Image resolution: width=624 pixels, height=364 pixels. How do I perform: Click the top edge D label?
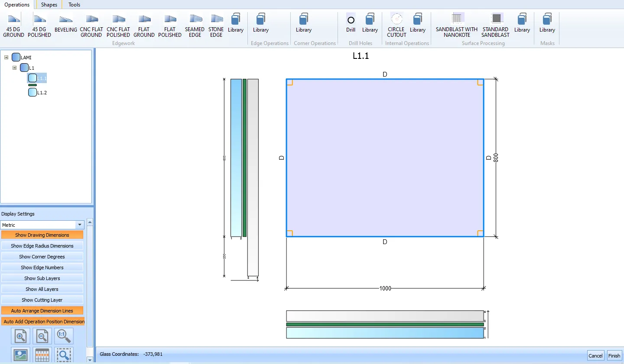tap(385, 74)
